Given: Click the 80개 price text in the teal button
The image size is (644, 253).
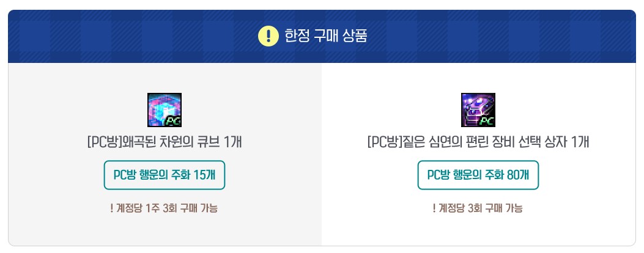Looking at the screenshot, I should [518, 175].
